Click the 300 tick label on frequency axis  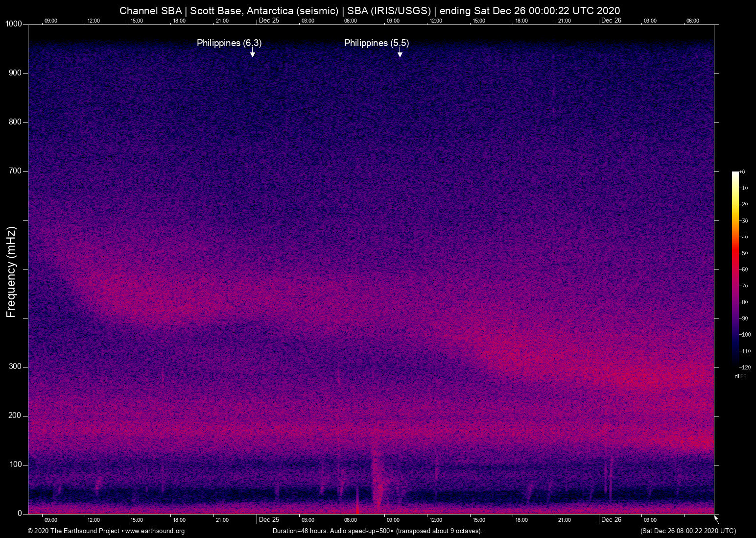pos(15,367)
